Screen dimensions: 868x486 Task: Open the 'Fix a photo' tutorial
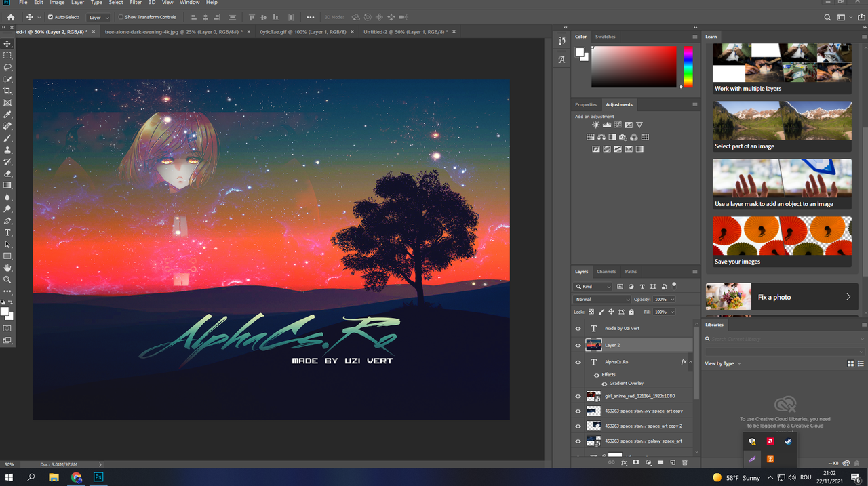[782, 297]
